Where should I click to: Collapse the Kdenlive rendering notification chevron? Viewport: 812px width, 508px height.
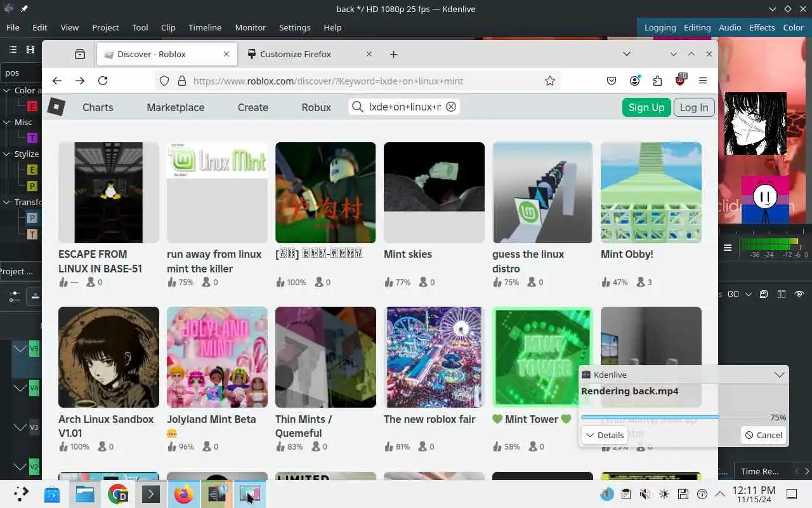pyautogui.click(x=779, y=375)
